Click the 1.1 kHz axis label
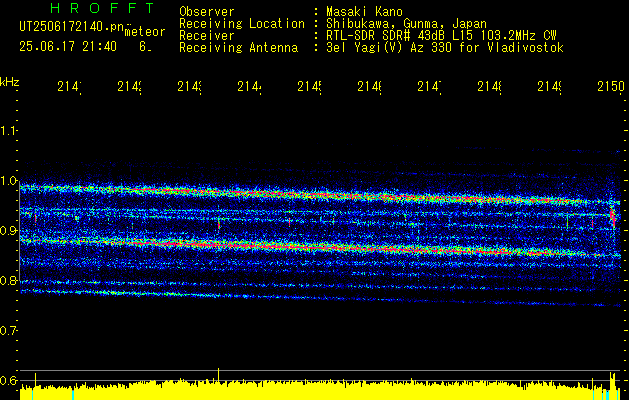629x400 pixels. pyautogui.click(x=8, y=131)
